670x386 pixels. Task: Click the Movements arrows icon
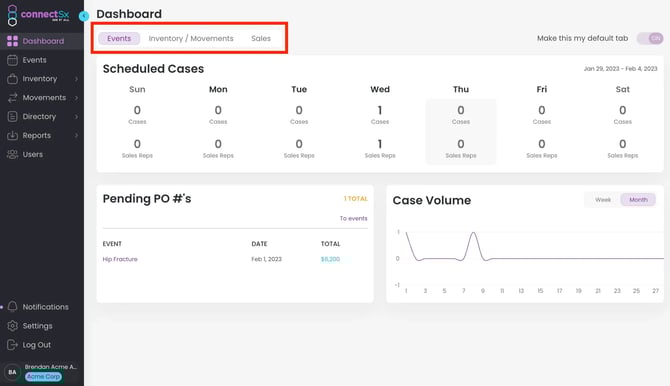coord(12,97)
